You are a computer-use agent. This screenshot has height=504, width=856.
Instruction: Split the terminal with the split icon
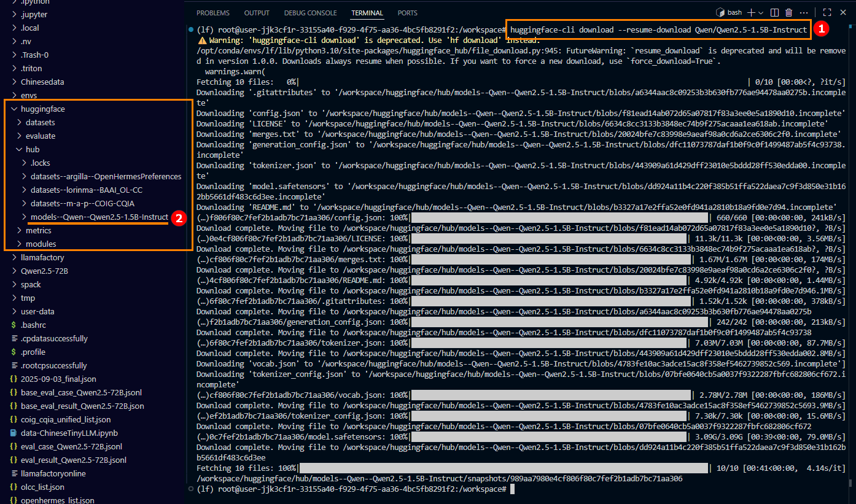click(x=775, y=12)
